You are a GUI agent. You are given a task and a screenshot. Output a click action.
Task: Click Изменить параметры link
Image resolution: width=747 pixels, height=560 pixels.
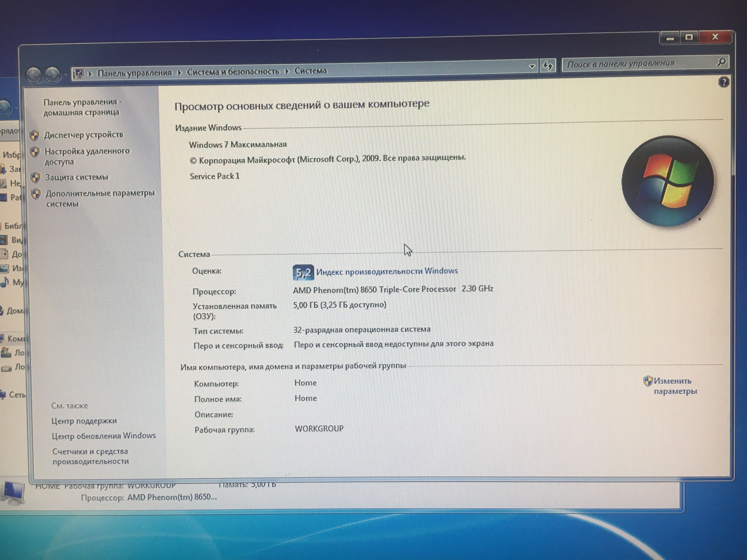(675, 386)
